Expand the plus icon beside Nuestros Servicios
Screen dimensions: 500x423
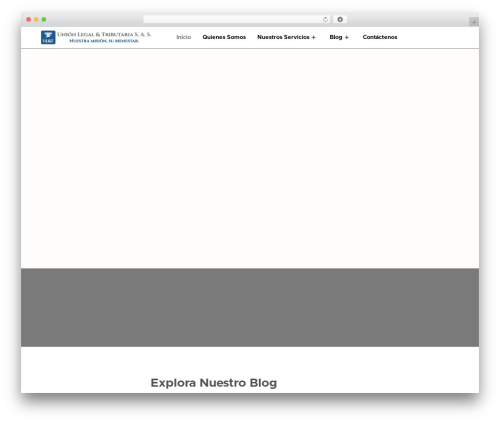point(314,37)
